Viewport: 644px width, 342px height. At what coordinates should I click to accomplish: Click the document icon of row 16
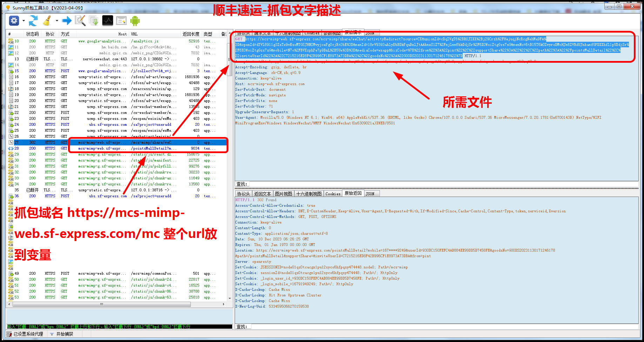pyautogui.click(x=11, y=77)
